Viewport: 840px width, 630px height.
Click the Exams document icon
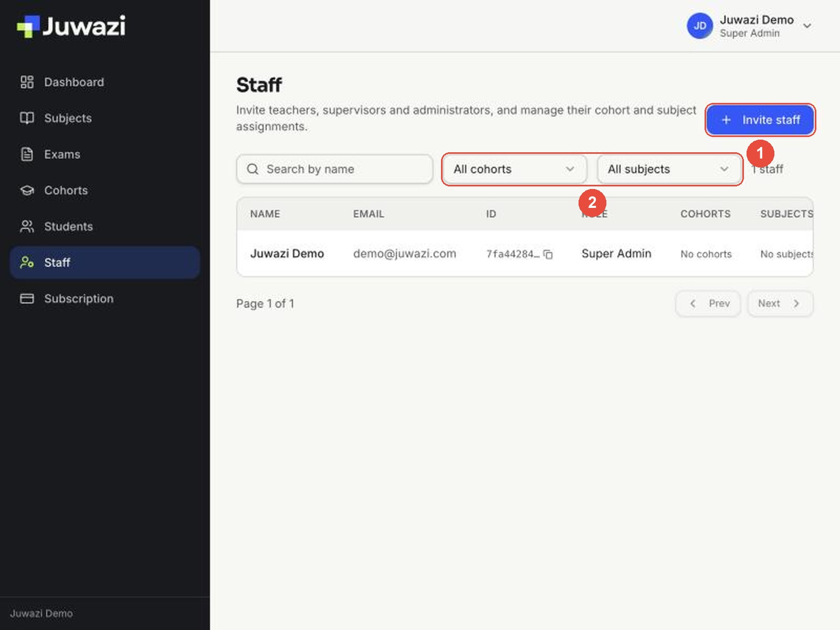[27, 154]
